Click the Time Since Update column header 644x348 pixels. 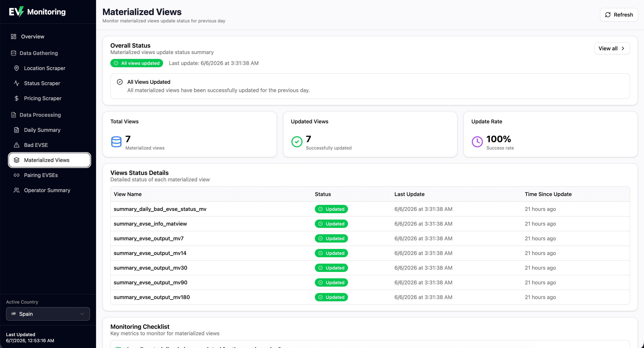point(548,194)
